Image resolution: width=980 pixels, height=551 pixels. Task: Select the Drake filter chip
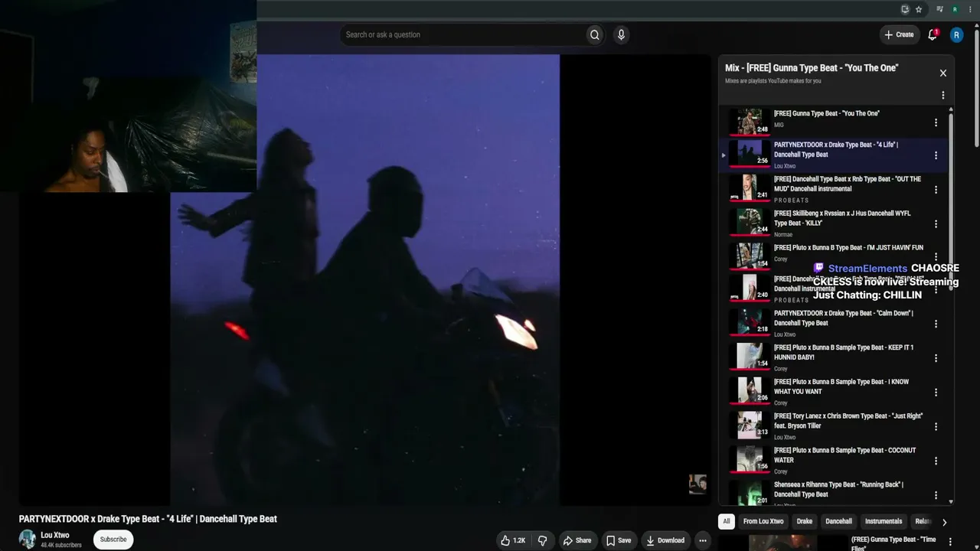pos(805,521)
